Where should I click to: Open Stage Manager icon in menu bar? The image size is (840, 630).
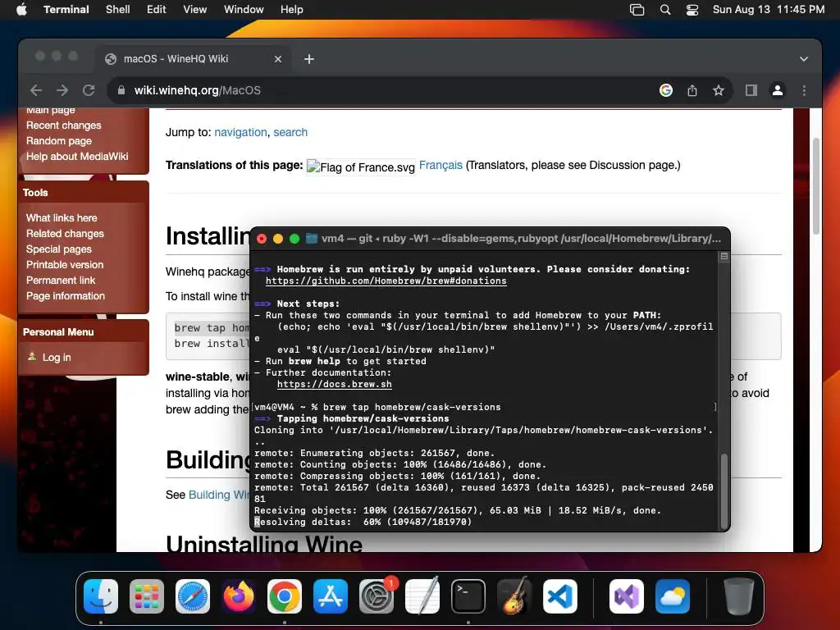point(637,10)
